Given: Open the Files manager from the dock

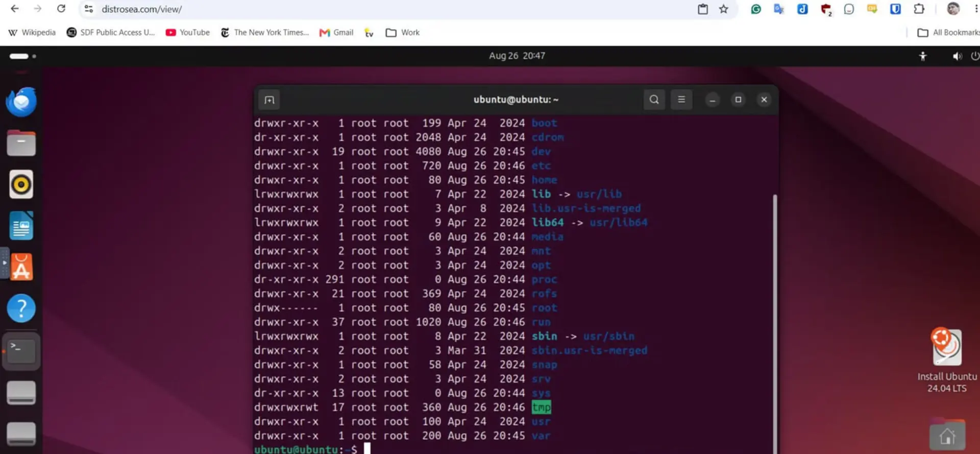Looking at the screenshot, I should coord(21,143).
